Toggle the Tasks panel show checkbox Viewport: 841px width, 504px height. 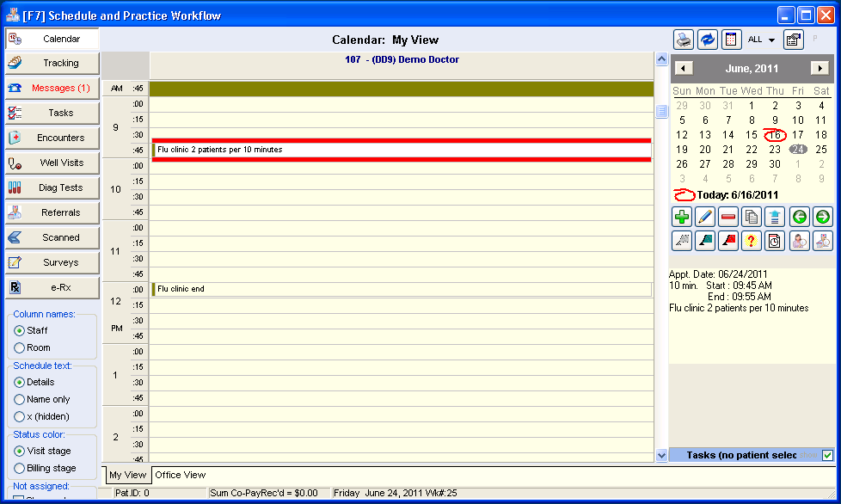click(827, 455)
